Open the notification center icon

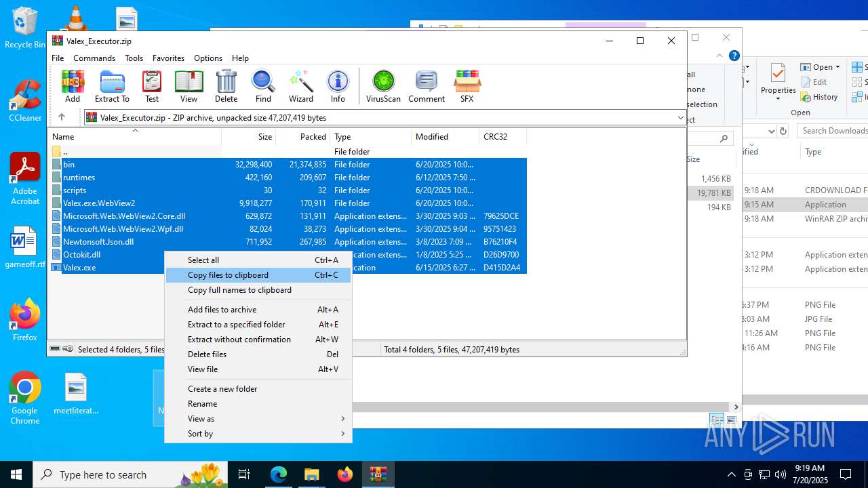pyautogui.click(x=846, y=474)
